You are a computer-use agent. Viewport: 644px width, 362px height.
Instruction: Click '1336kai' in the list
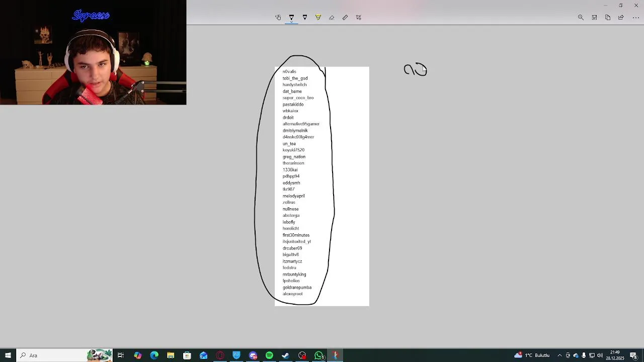coord(290,170)
